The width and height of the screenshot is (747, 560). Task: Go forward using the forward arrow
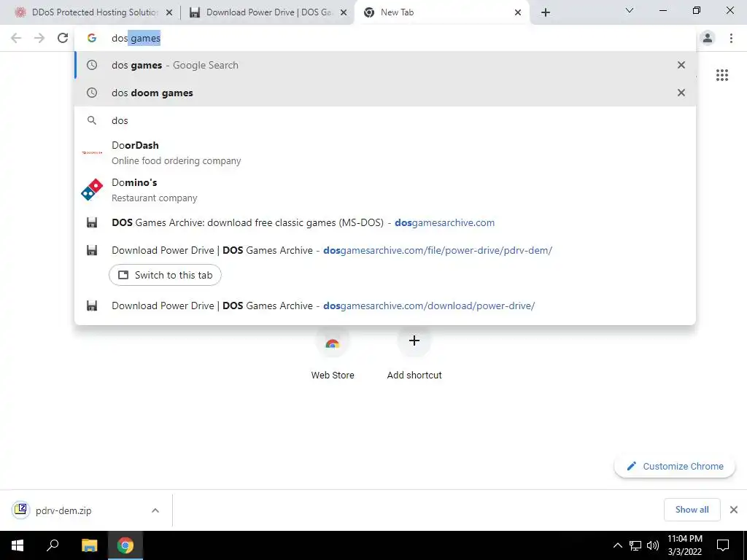(x=39, y=38)
